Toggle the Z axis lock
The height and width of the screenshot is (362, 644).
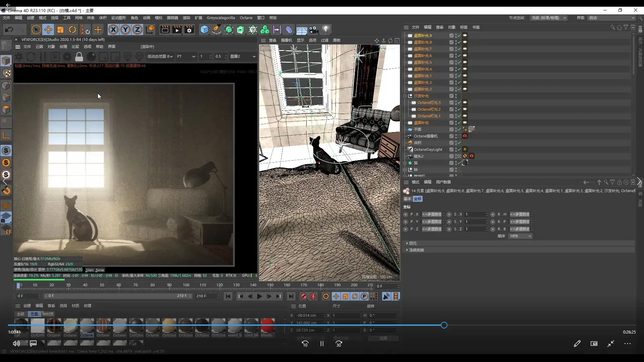tap(138, 30)
